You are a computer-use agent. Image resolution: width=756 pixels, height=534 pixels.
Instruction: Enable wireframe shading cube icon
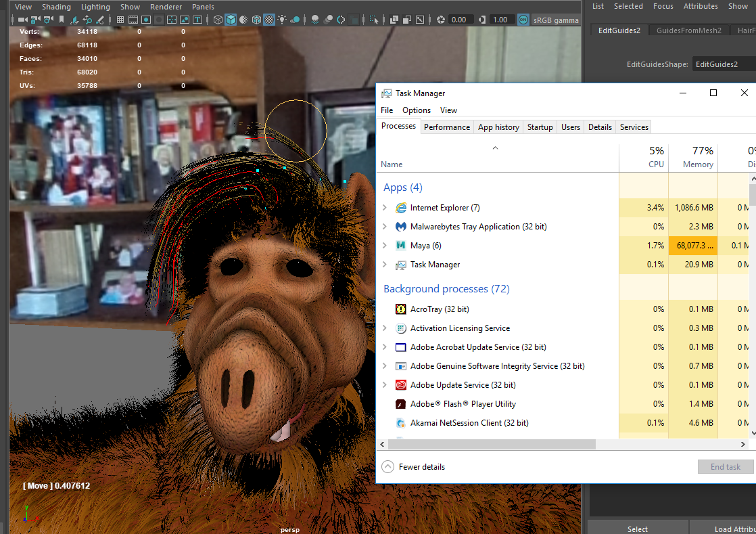(218, 20)
